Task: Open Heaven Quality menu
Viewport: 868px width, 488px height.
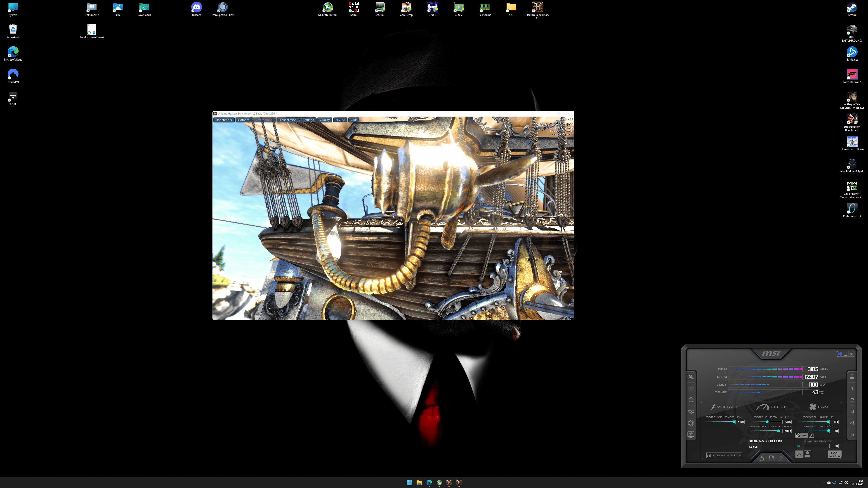Action: [x=325, y=120]
